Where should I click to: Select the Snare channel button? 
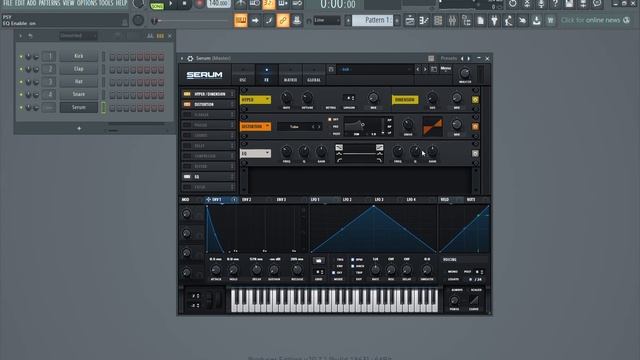coord(79,94)
